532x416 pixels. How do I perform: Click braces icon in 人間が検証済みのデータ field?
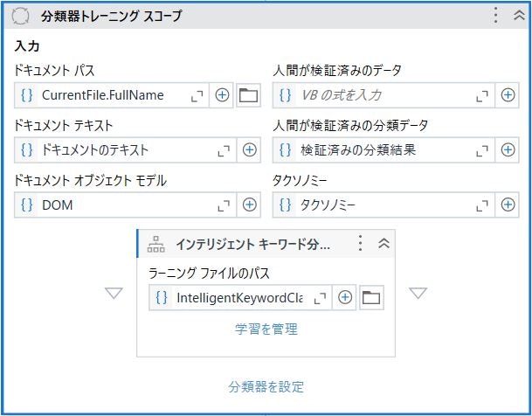[285, 95]
